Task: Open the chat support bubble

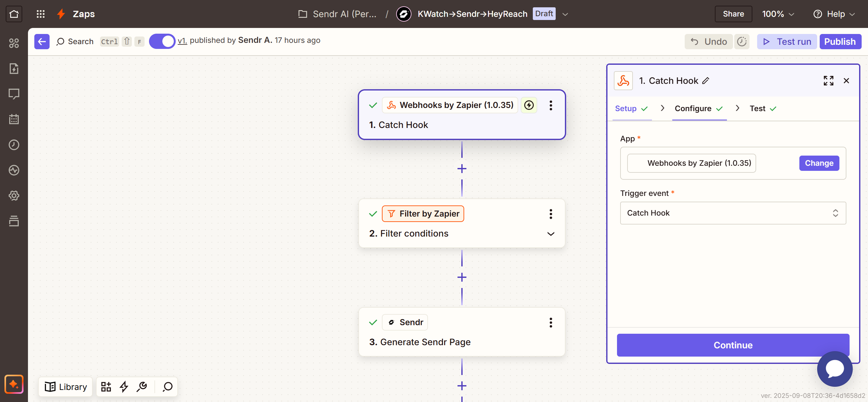Action: click(x=834, y=369)
